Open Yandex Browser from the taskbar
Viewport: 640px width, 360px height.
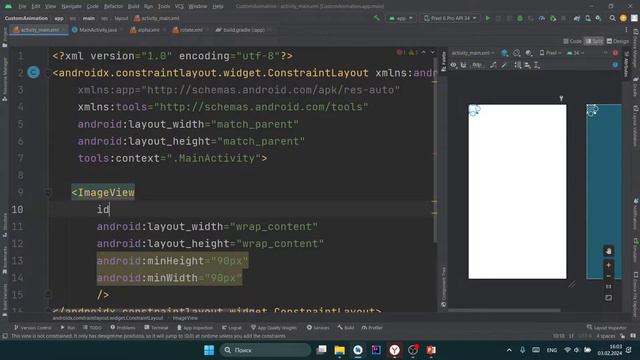(394, 350)
